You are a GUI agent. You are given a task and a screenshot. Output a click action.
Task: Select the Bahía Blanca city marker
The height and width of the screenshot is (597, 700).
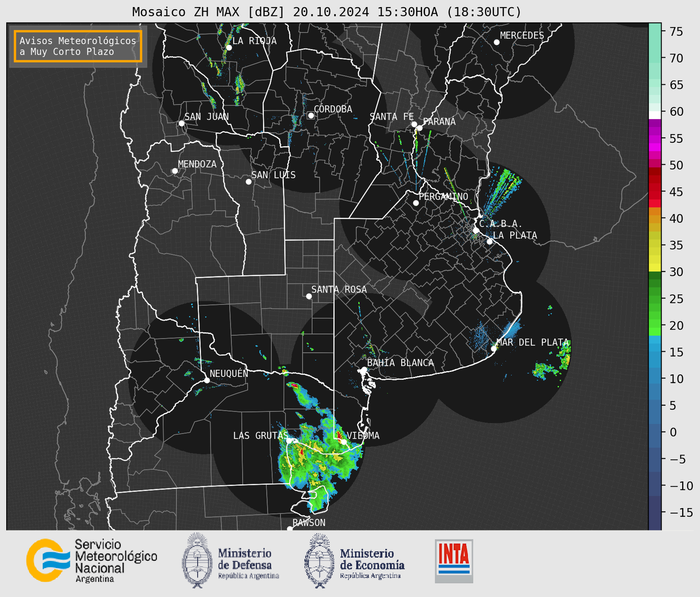click(364, 369)
